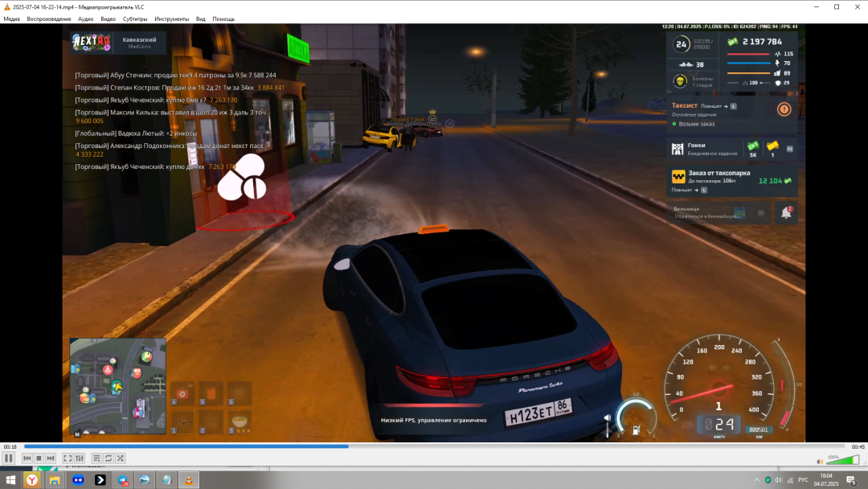Select the VLC cone taskbar icon
The width and height of the screenshot is (868, 489).
(189, 479)
